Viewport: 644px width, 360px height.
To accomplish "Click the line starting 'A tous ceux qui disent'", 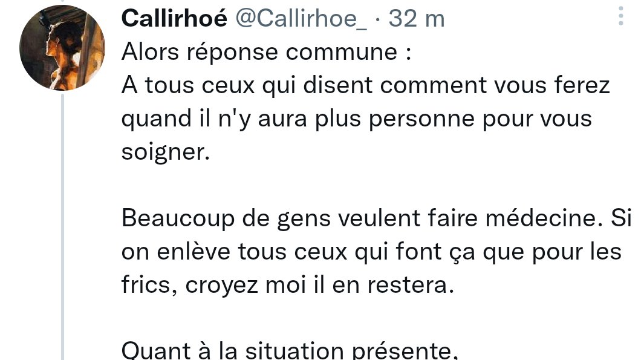I will (365, 86).
